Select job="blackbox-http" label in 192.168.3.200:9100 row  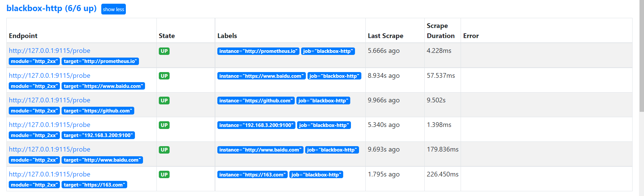324,125
